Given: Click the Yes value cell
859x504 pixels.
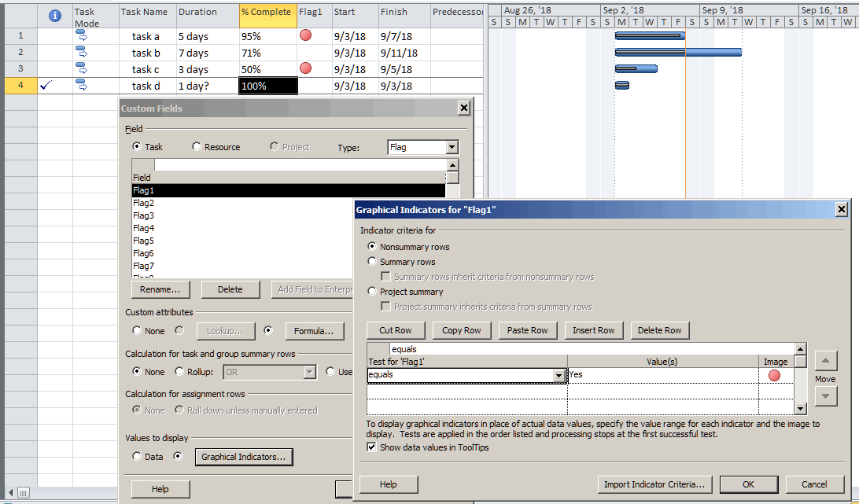Looking at the screenshot, I should (x=663, y=375).
